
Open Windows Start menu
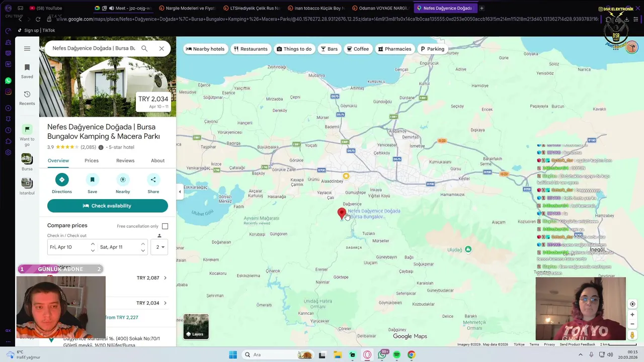pyautogui.click(x=232, y=355)
